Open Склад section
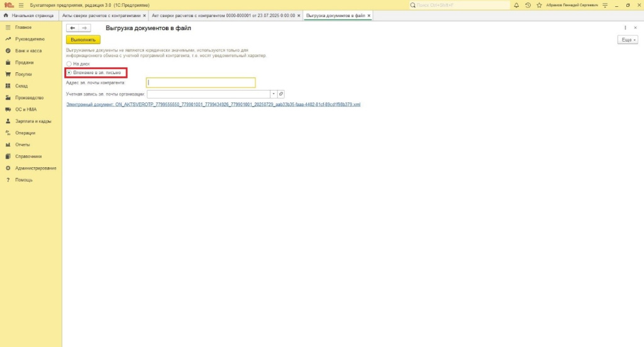 (x=21, y=86)
